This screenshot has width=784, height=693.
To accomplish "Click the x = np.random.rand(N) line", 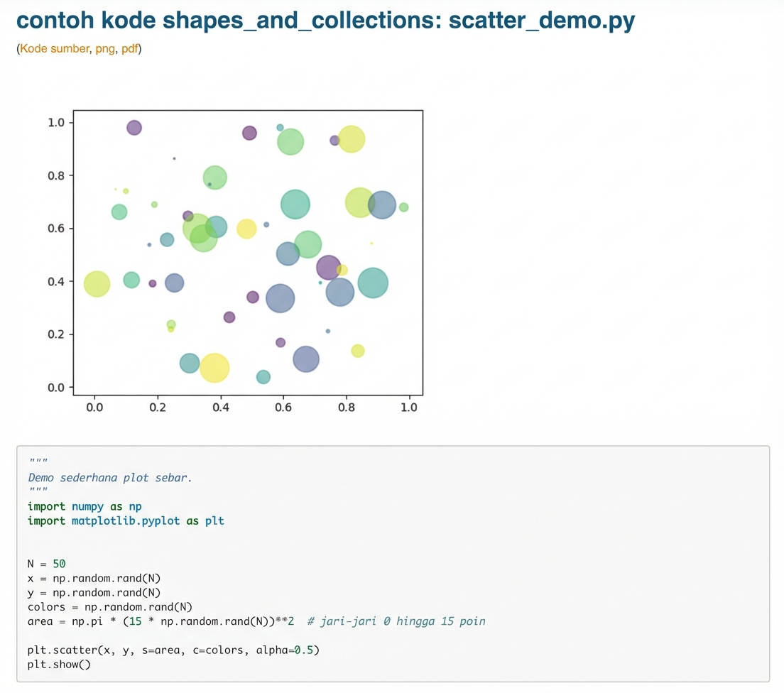I will [x=94, y=578].
